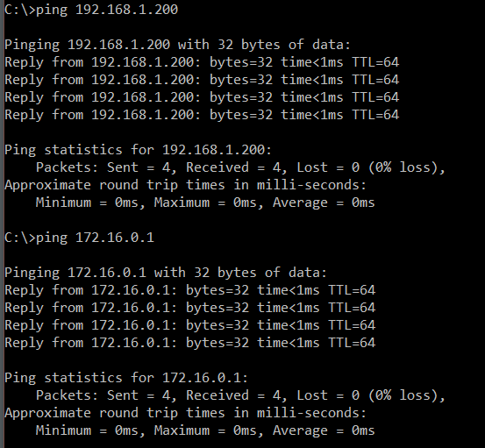Screen dimensions: 485x448
Task: Click the "ping 192.168.1.200" command line
Action: pos(91,10)
